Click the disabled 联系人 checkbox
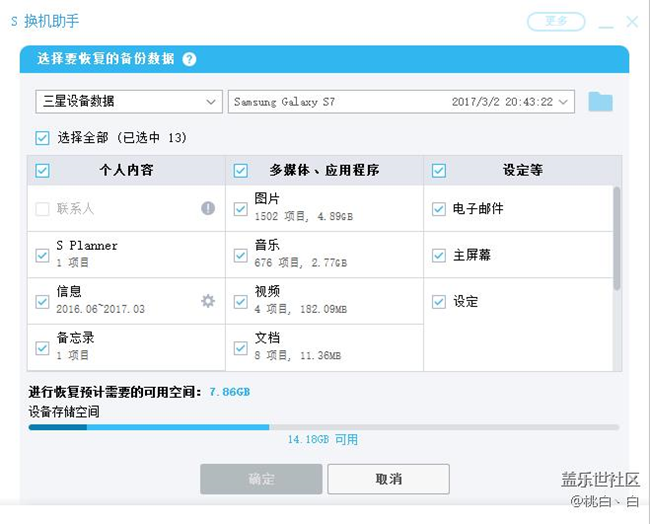Viewport: 650px width, 524px height. [42, 209]
